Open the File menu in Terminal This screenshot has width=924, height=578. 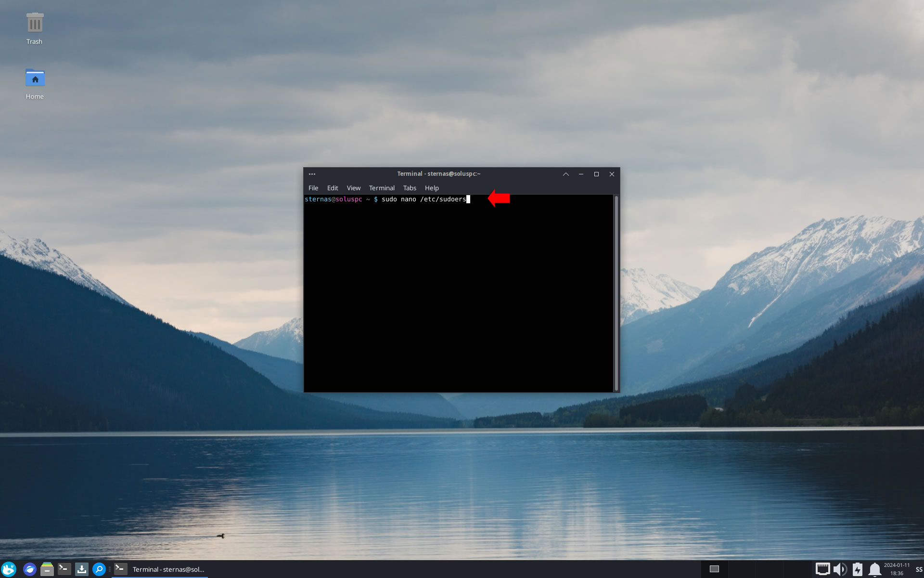(313, 188)
